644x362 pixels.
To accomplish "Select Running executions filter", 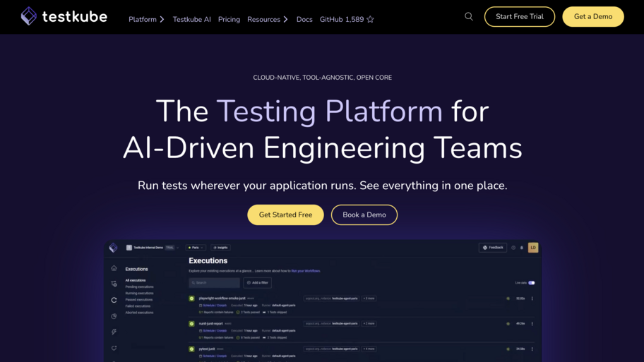I will 139,293.
